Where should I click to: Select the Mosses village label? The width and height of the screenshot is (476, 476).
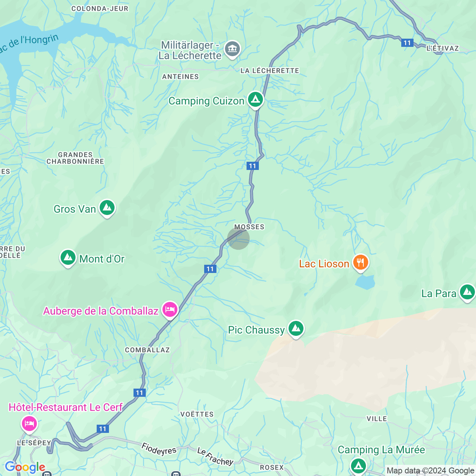[x=249, y=227]
